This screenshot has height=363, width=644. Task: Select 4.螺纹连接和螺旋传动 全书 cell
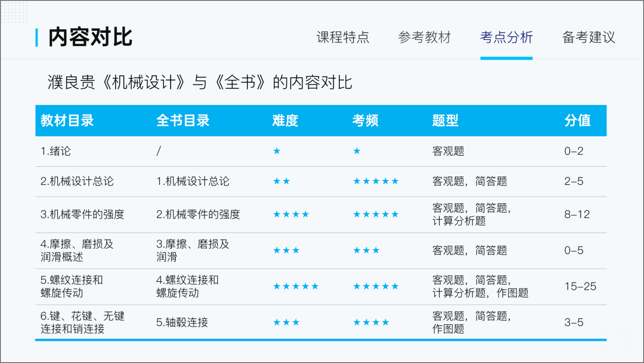(x=187, y=286)
